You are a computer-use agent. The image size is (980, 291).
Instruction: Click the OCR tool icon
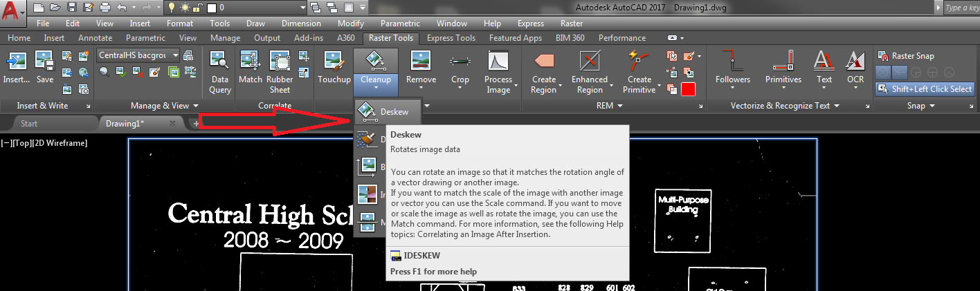[855, 68]
